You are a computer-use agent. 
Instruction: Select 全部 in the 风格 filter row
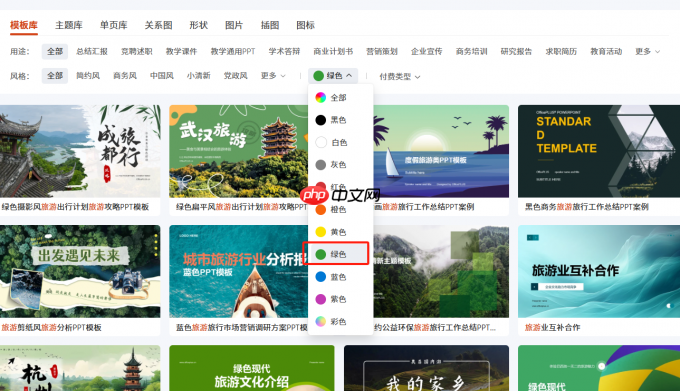(x=55, y=76)
